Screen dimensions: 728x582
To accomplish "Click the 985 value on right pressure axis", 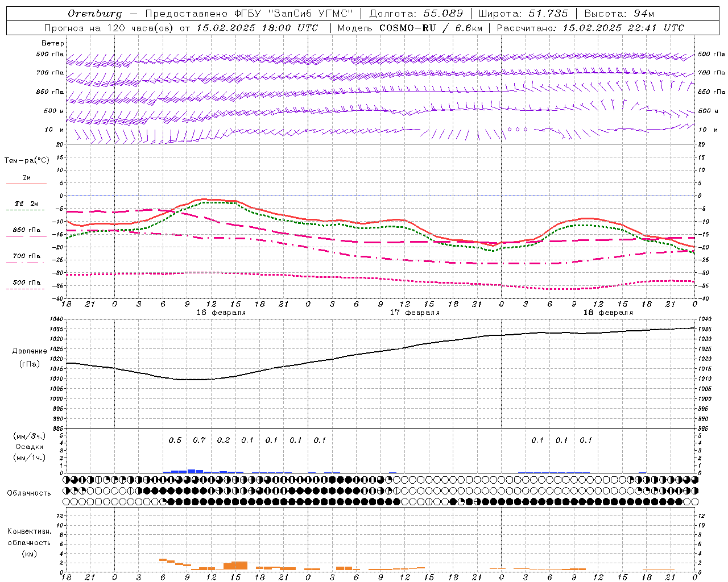I will 704,429.
